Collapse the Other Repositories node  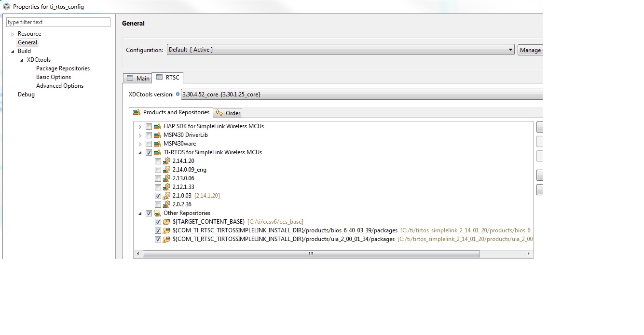[140, 214]
